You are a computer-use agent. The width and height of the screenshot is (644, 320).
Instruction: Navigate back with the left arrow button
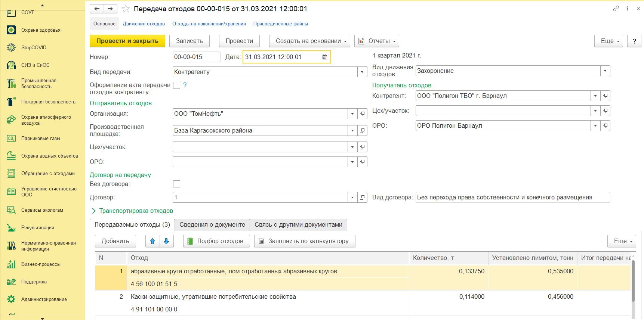(97, 9)
